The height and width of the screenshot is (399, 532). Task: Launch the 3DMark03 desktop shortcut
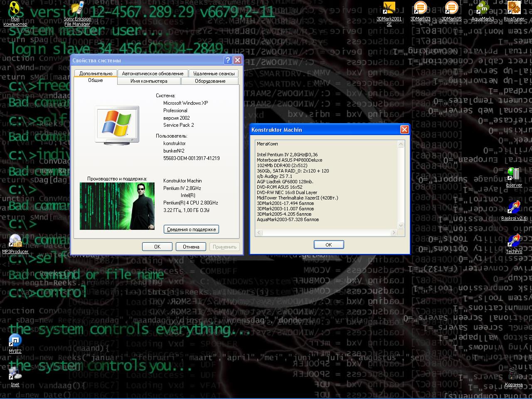tap(420, 8)
